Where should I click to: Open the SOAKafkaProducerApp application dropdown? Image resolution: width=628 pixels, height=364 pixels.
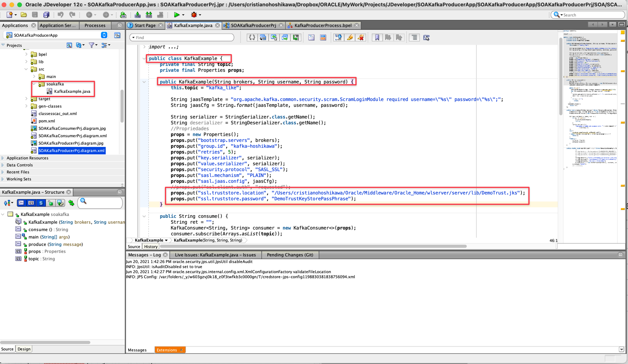pos(104,35)
